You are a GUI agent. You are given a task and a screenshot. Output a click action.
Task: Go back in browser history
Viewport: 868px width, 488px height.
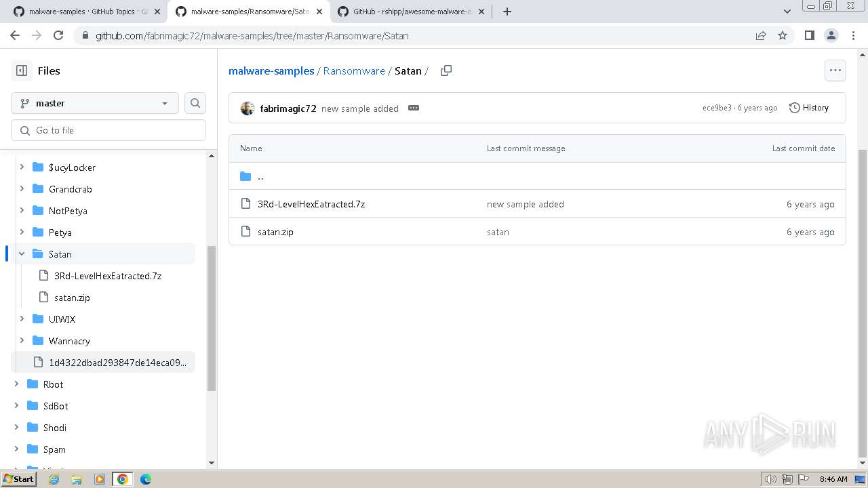click(15, 35)
